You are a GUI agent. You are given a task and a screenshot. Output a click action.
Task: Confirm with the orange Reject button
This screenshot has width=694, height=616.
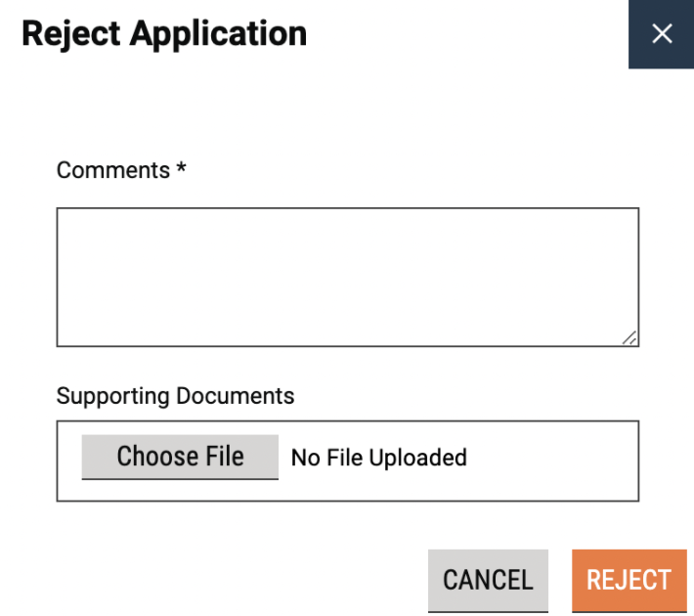pos(629,580)
